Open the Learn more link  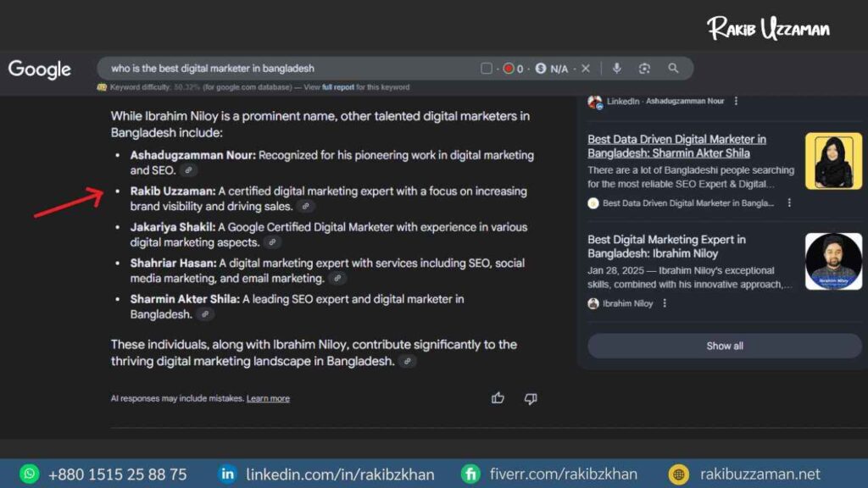(x=268, y=398)
